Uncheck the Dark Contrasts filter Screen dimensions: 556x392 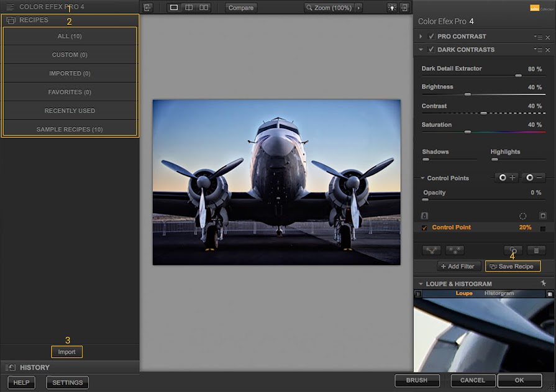[x=431, y=50]
